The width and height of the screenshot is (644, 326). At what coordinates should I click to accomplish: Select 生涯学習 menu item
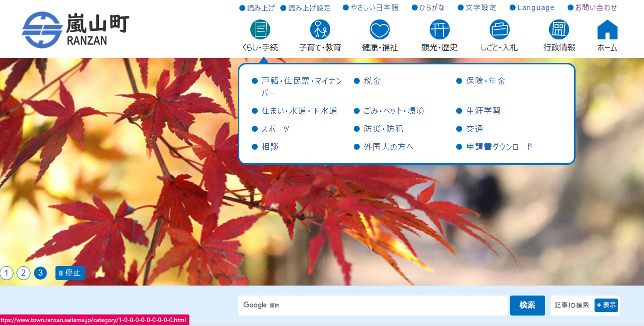click(x=483, y=111)
